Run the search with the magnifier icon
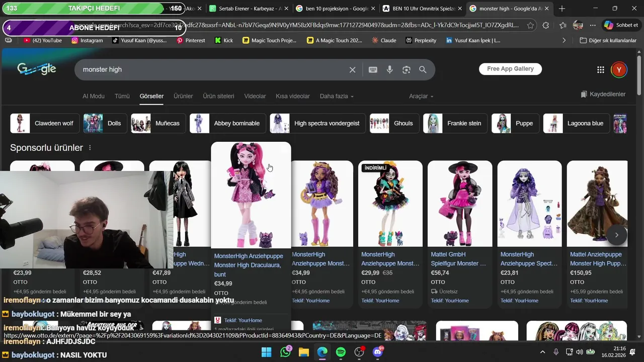 (x=423, y=70)
